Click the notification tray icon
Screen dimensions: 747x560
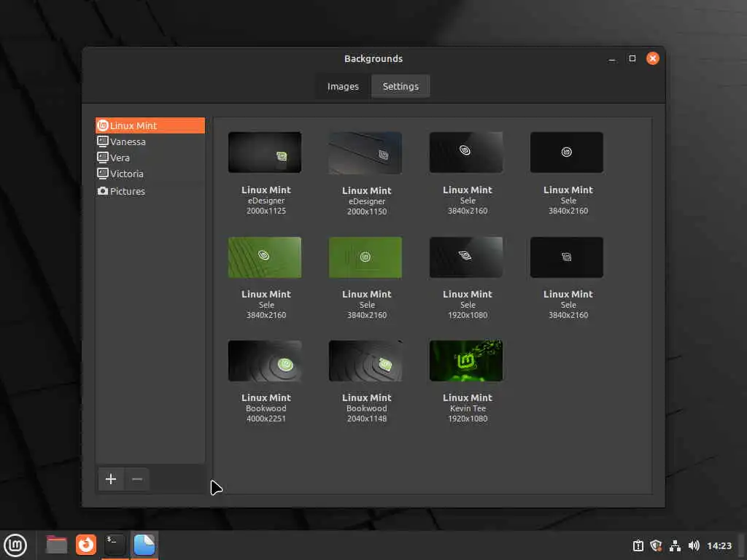click(638, 545)
